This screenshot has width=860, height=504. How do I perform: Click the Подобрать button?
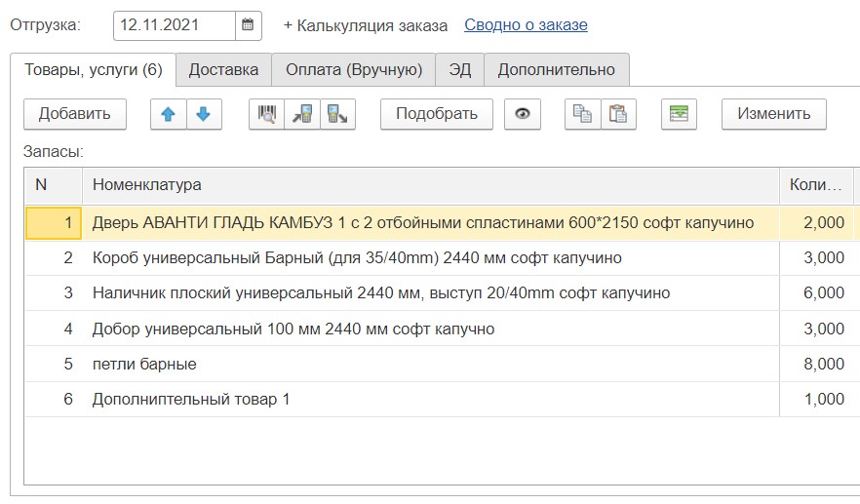pos(436,114)
